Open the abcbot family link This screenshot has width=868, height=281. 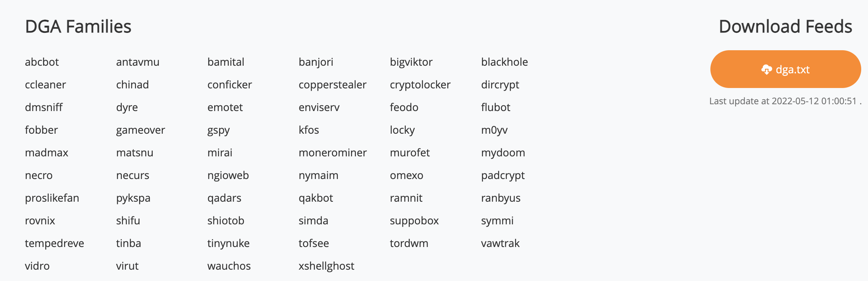42,62
